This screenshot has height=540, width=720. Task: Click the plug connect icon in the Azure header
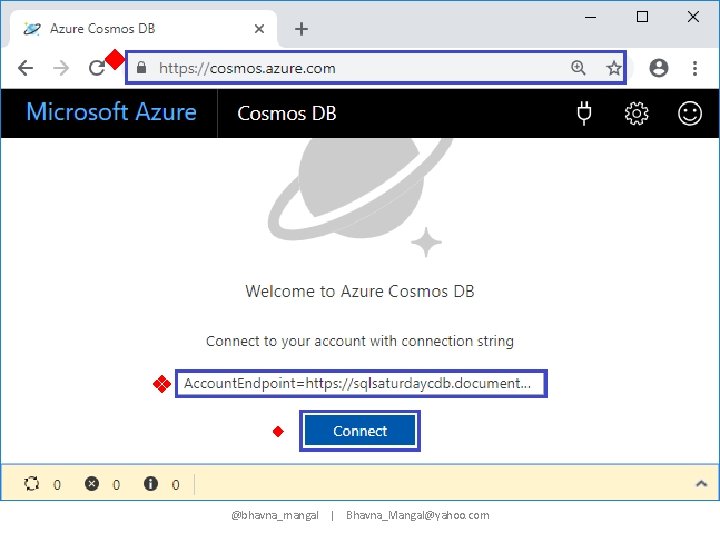(584, 113)
